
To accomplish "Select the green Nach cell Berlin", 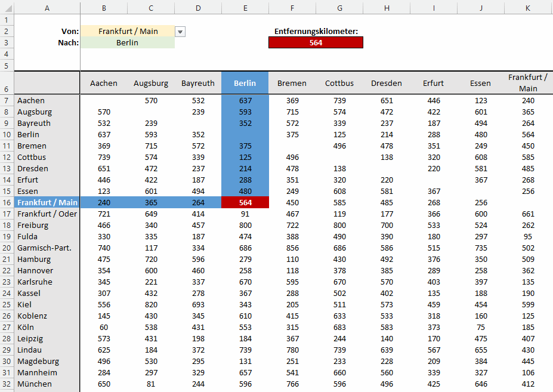I will (x=128, y=43).
